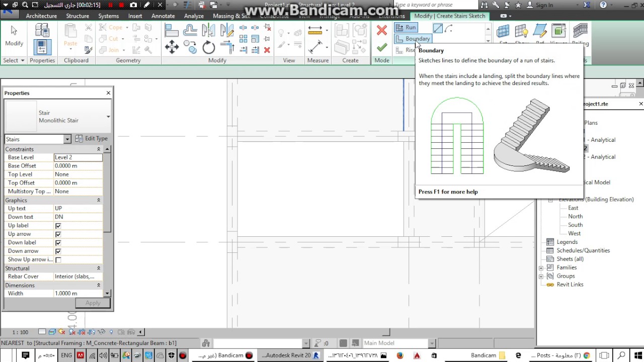Open the Type Properties icon

[x=42, y=30]
